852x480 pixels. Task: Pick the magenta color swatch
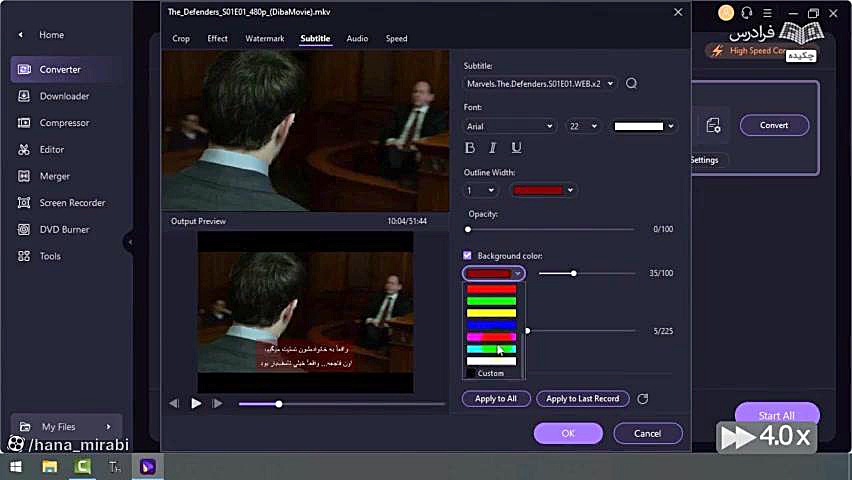[491, 337]
